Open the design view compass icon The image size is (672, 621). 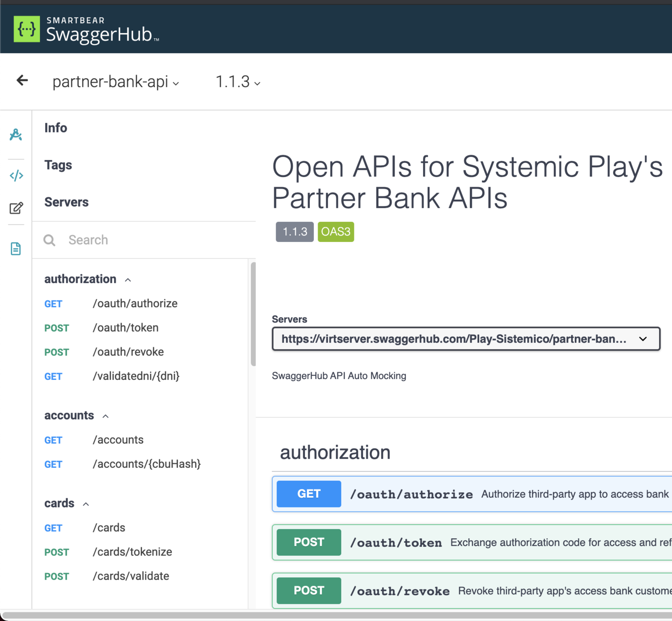(x=16, y=135)
